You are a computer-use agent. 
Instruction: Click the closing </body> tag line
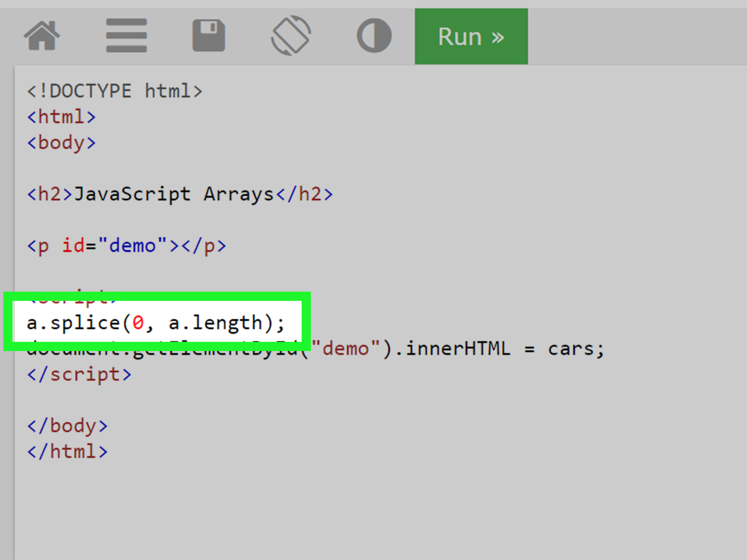pos(68,426)
